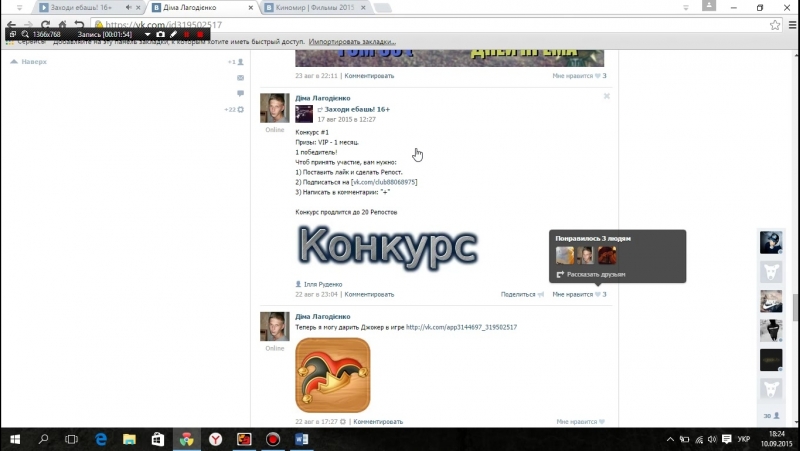Open the recorder pencil drawing tool
Image resolution: width=800 pixels, height=451 pixels.
173,34
